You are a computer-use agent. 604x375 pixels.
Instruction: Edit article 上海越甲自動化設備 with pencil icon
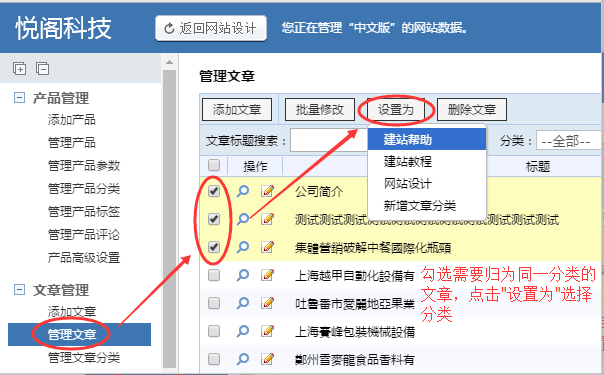pyautogui.click(x=268, y=275)
